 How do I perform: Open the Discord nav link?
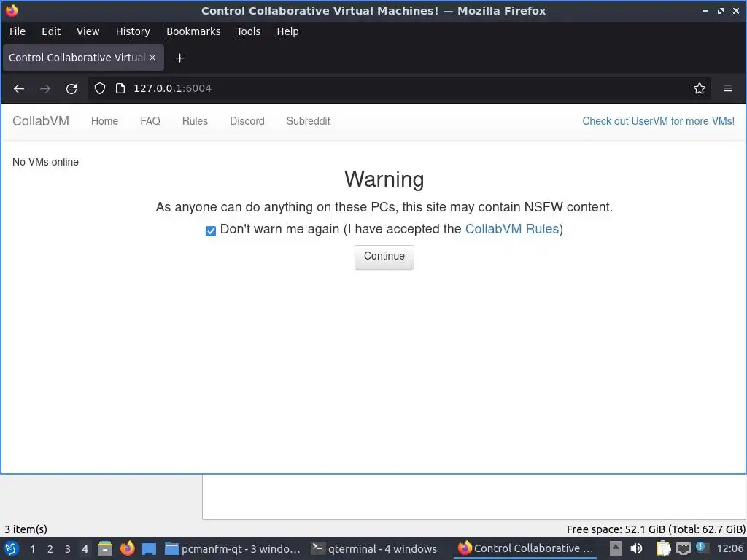pos(247,121)
